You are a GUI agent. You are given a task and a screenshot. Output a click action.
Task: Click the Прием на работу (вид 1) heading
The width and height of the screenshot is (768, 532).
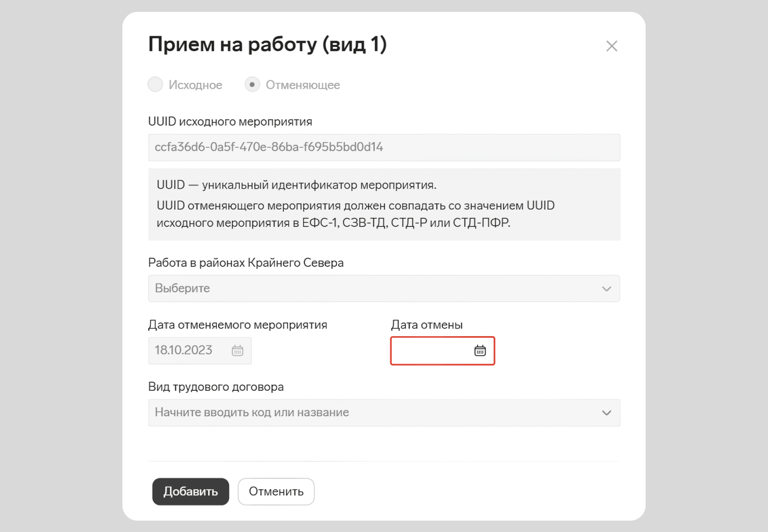tap(268, 44)
